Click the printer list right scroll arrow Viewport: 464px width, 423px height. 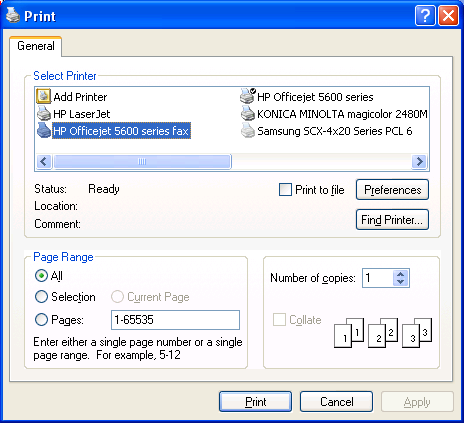coord(420,162)
